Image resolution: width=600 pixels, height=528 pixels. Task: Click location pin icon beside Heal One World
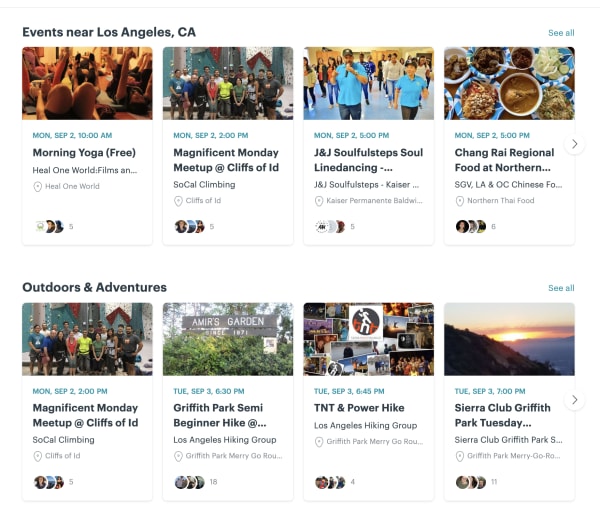[x=38, y=187]
